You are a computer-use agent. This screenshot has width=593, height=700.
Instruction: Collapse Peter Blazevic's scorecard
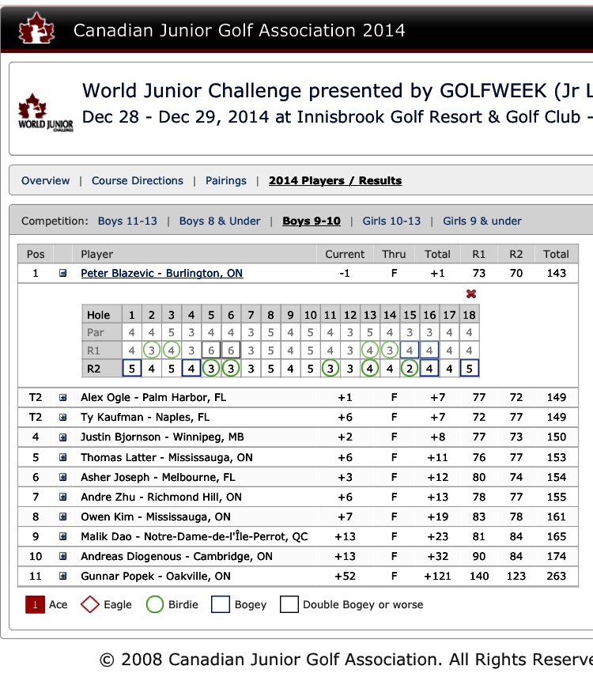coord(63,274)
